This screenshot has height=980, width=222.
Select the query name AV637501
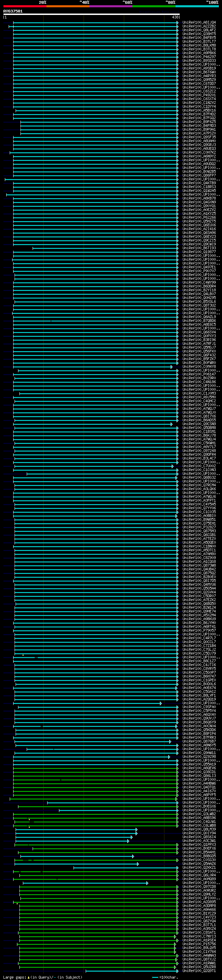[13, 11]
